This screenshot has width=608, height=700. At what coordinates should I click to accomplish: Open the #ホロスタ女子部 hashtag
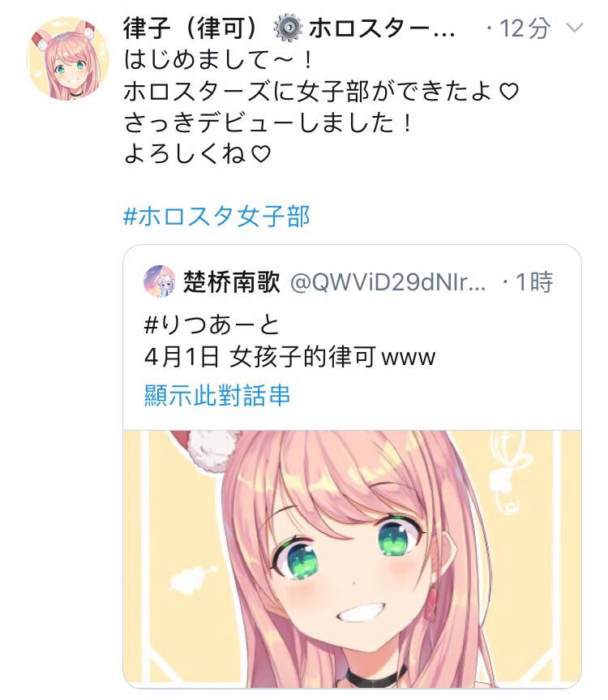point(216,216)
